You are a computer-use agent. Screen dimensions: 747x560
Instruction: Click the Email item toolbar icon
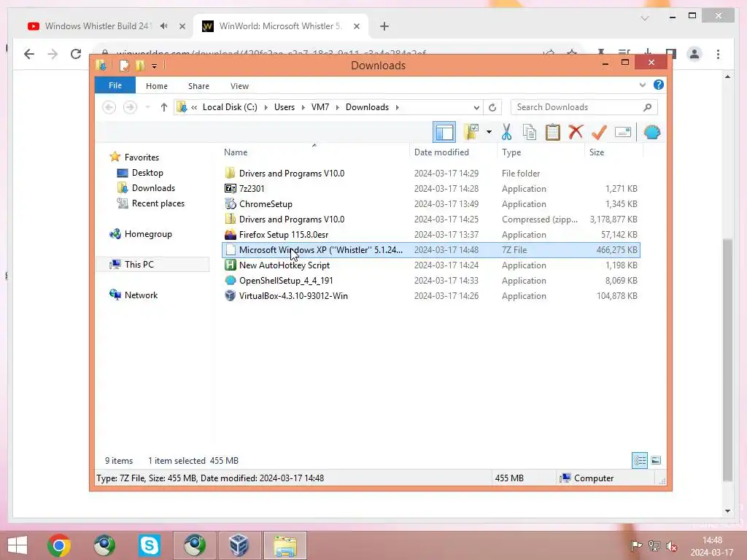click(x=623, y=132)
